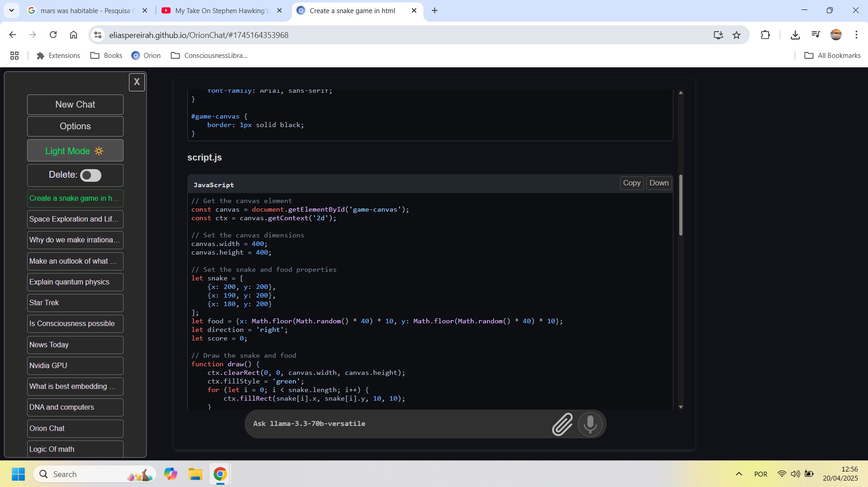
Task: Switch to the Stephen Hawking YouTube tab
Action: [222, 11]
